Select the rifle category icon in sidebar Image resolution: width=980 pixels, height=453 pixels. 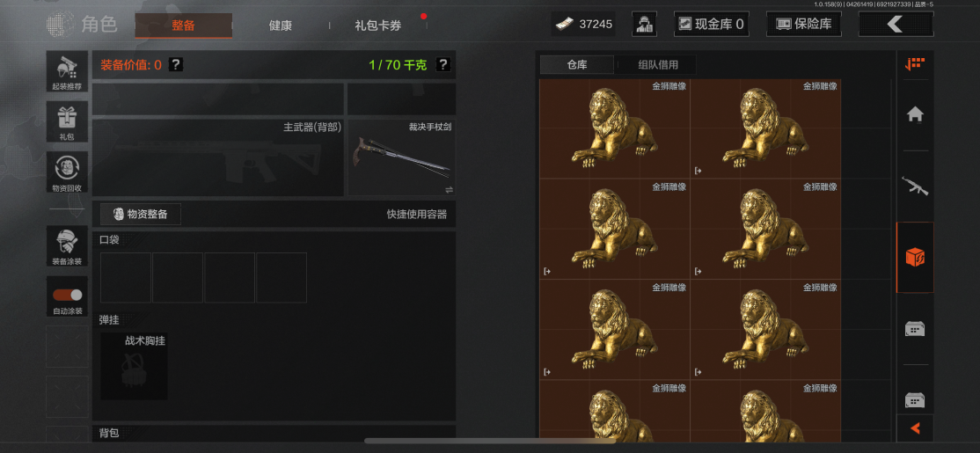coord(915,186)
